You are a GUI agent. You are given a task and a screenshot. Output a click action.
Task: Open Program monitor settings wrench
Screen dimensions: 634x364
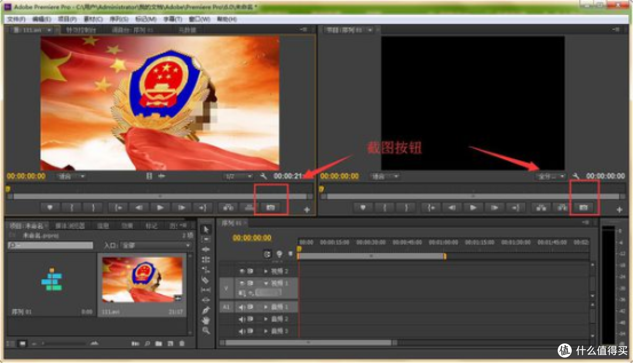coord(576,176)
